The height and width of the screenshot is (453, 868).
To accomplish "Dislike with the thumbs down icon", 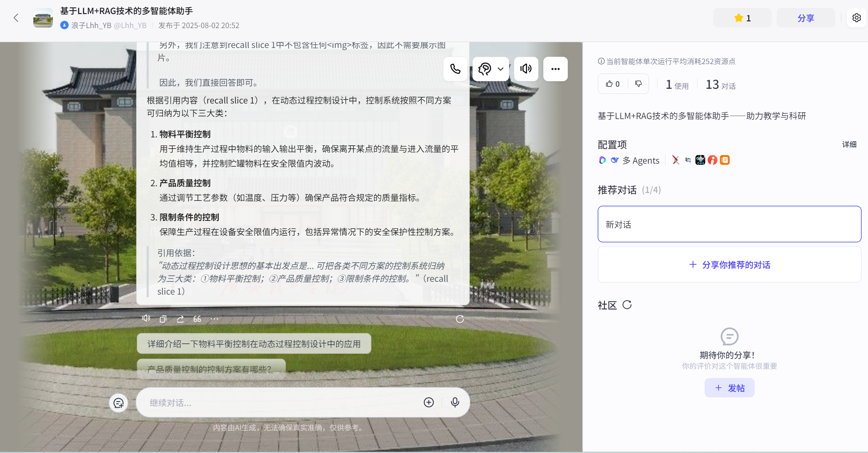I will 638,84.
